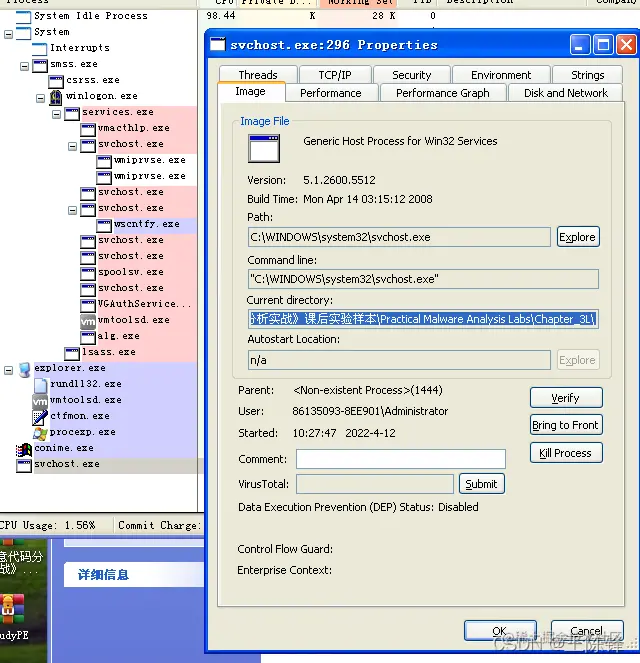Click the VirusTotal result field
Screen dimensions: 640x663
click(x=375, y=484)
